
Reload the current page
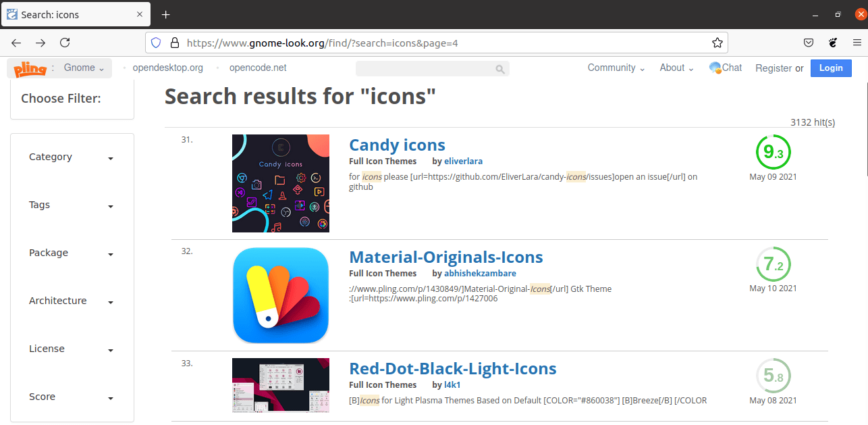(x=65, y=43)
